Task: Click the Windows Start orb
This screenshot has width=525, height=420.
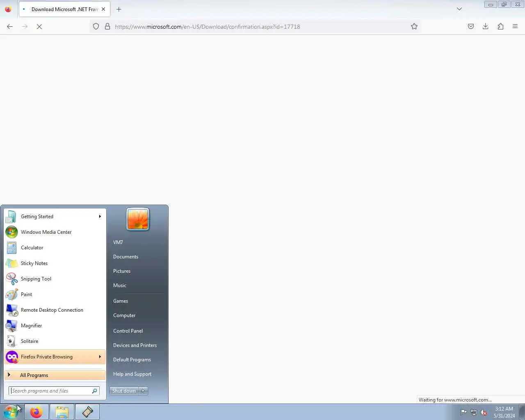Action: 11,411
